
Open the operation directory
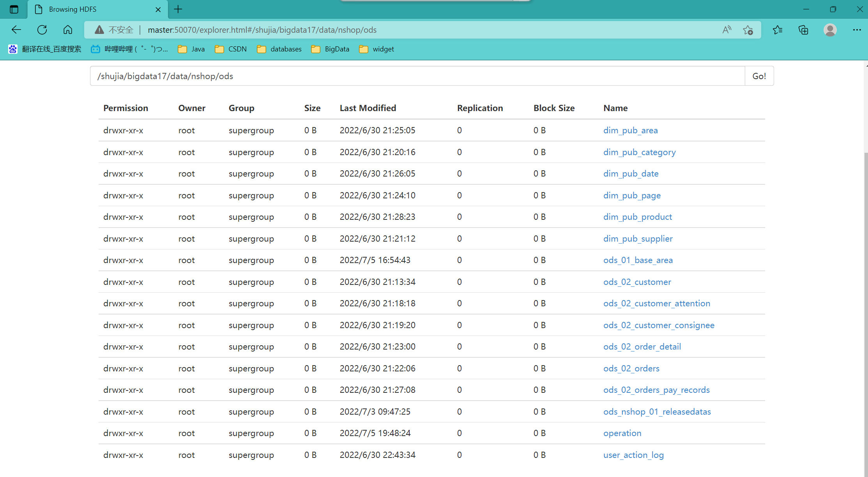coord(622,433)
